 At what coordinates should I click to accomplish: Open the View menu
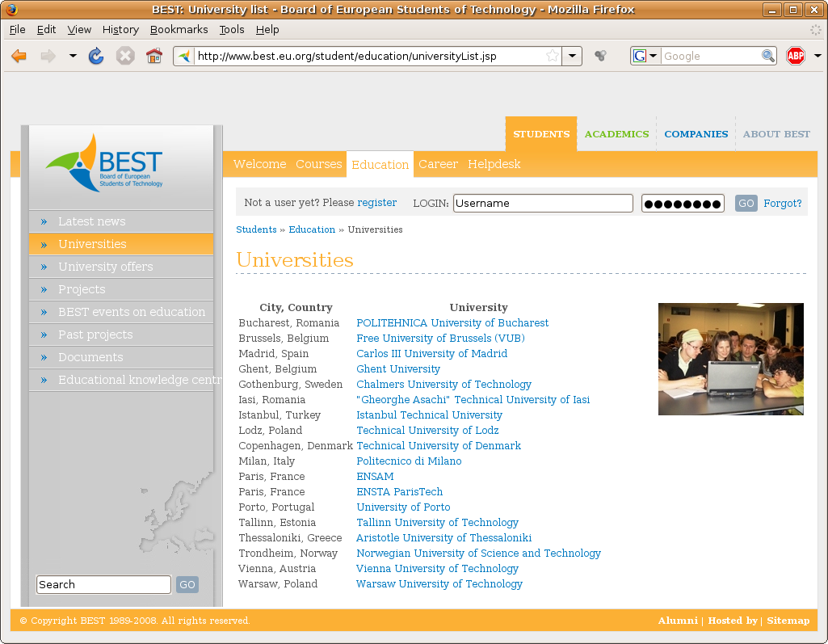tap(79, 30)
